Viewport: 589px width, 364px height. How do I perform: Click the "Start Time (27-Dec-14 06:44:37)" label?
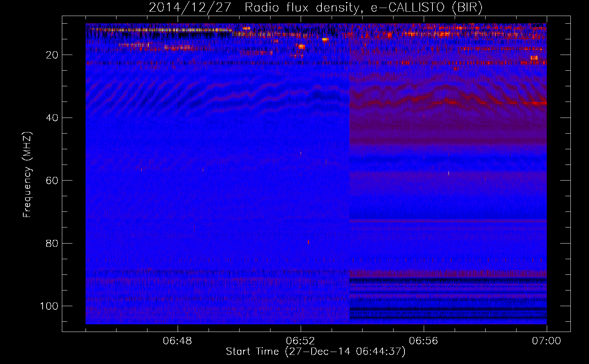coord(316,352)
